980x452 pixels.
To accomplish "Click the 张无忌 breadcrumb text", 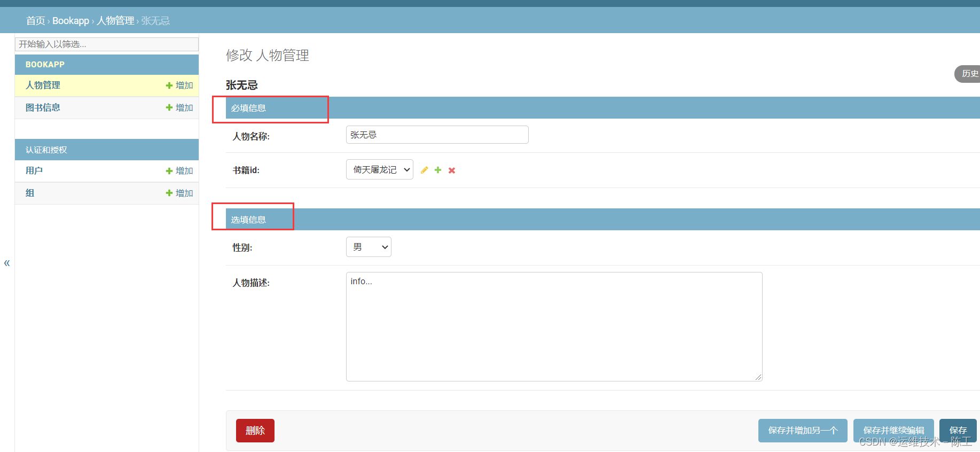I will pyautogui.click(x=155, y=21).
